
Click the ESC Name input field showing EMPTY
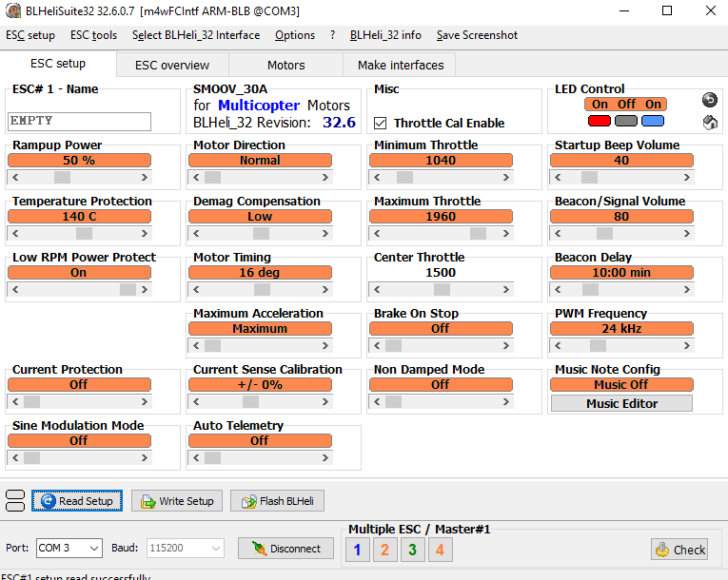(79, 121)
